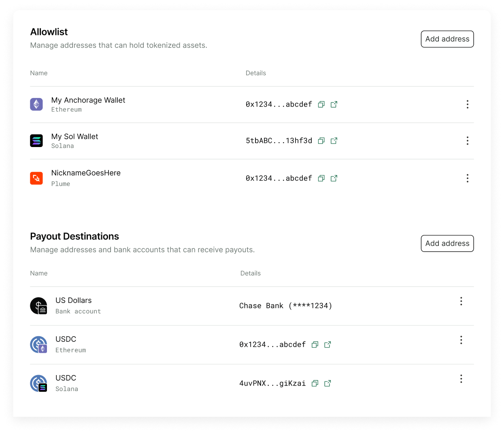This screenshot has width=504, height=433.
Task: Open USDC Ethereum payout address externally
Action: 327,345
